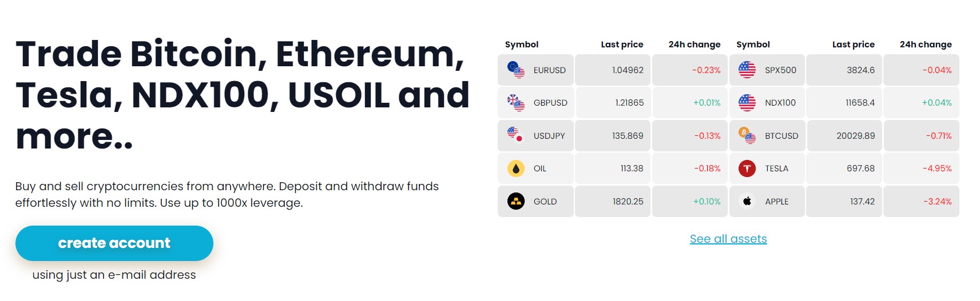980x301 pixels.
Task: Open the See all assets link
Action: coord(728,239)
